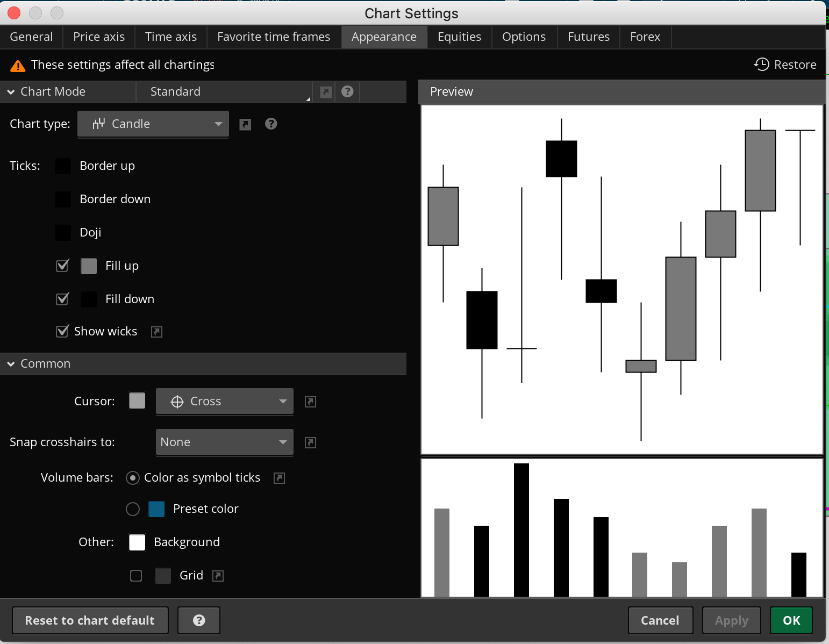Uncheck the Fill up checkbox

[63, 266]
